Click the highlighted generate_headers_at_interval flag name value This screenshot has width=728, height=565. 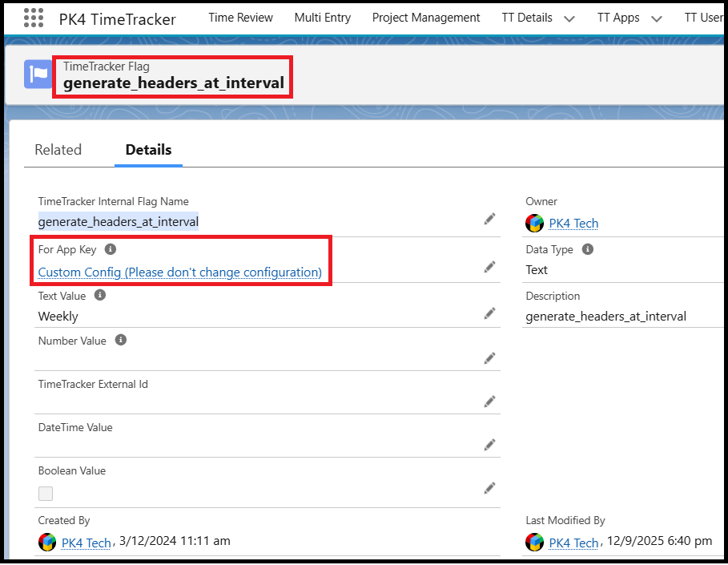(119, 222)
